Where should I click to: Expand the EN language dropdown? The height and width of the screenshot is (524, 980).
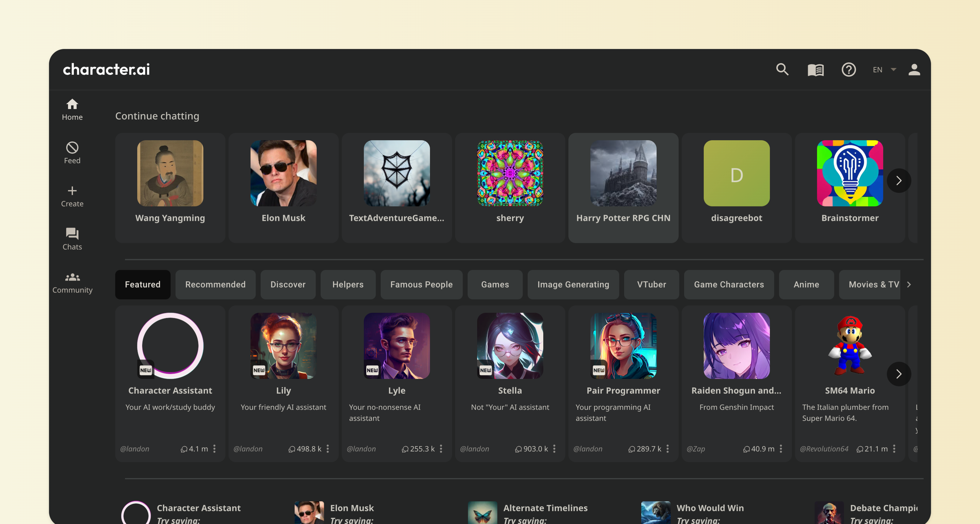[884, 70]
